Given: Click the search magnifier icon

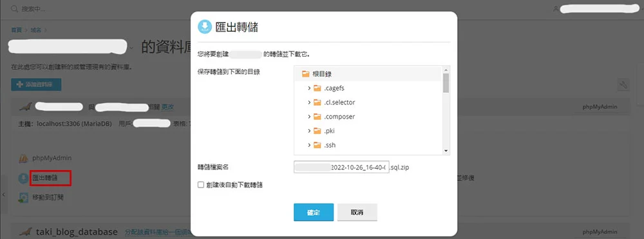Looking at the screenshot, I should click(x=14, y=8).
